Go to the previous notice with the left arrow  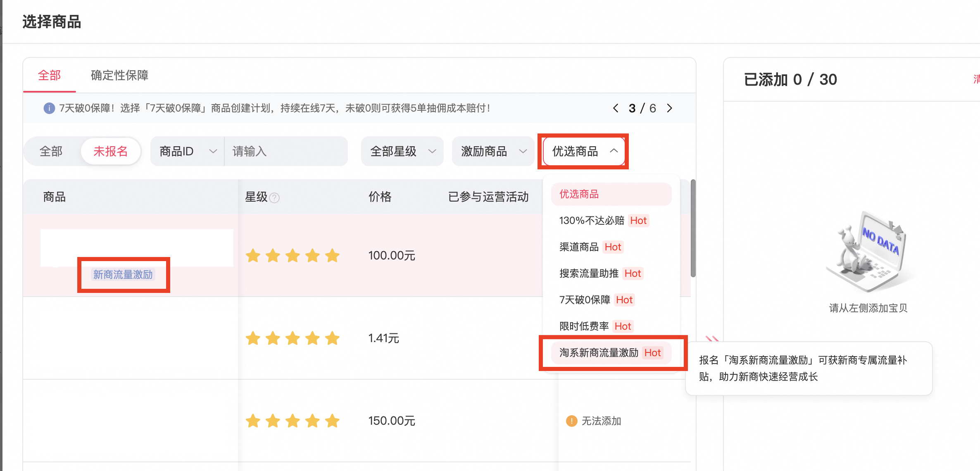616,108
